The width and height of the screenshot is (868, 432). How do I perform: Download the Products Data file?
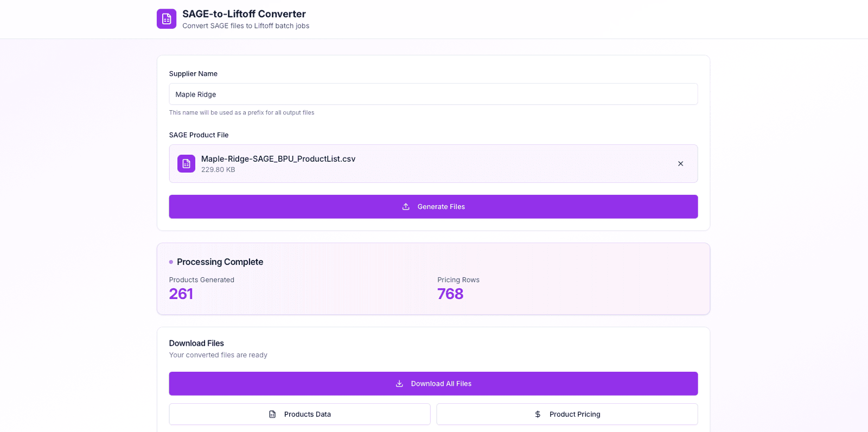point(299,414)
